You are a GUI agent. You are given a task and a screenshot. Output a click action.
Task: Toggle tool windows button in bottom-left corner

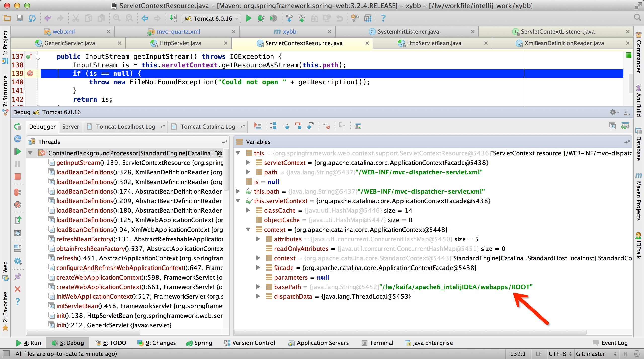(x=6, y=354)
